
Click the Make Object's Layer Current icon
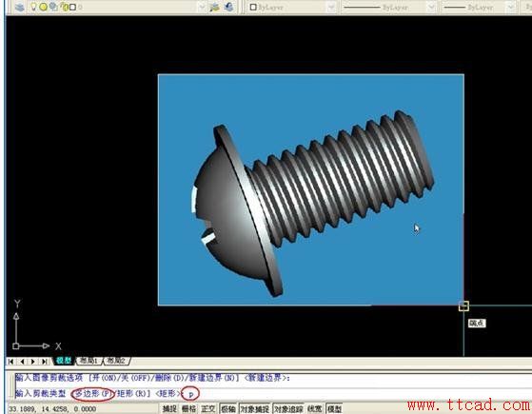tap(214, 7)
